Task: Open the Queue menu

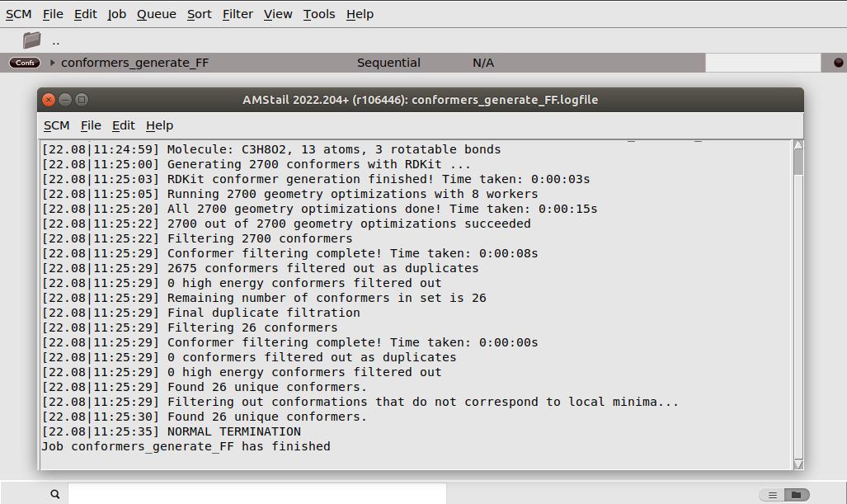Action: click(156, 14)
